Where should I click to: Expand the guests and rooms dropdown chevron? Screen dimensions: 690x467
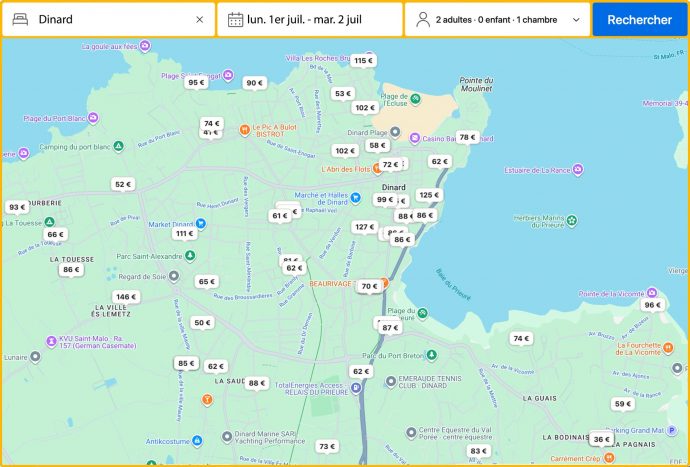[575, 19]
